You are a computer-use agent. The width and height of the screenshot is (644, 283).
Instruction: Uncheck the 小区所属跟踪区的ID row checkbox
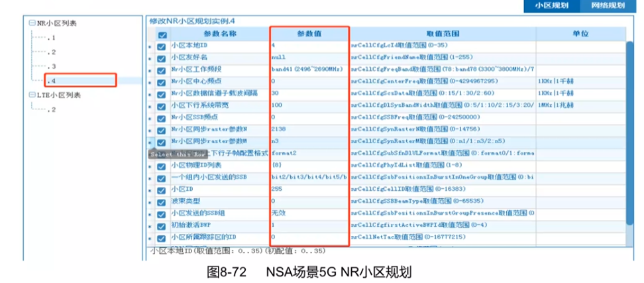162,238
